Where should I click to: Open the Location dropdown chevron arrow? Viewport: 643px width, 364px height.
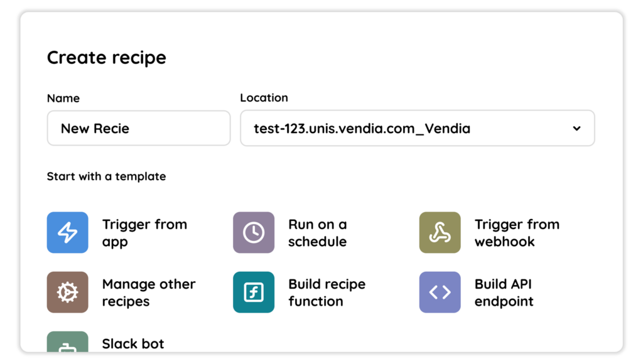click(x=576, y=128)
